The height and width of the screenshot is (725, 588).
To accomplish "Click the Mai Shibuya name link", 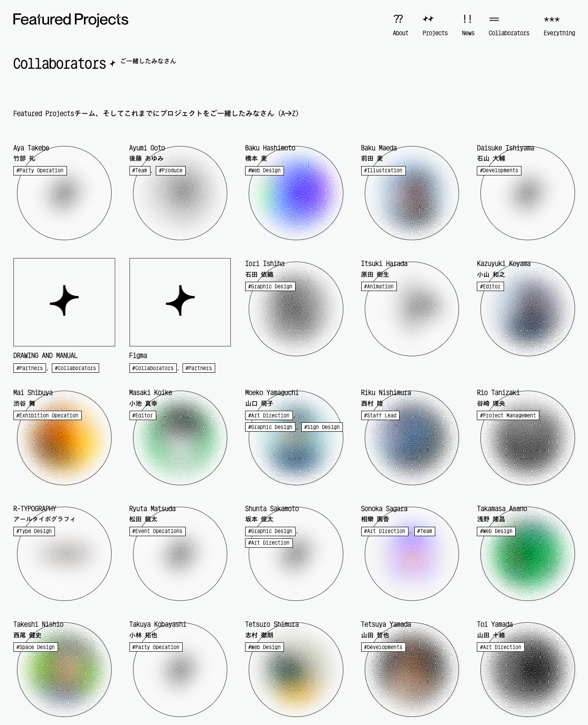I will (33, 392).
